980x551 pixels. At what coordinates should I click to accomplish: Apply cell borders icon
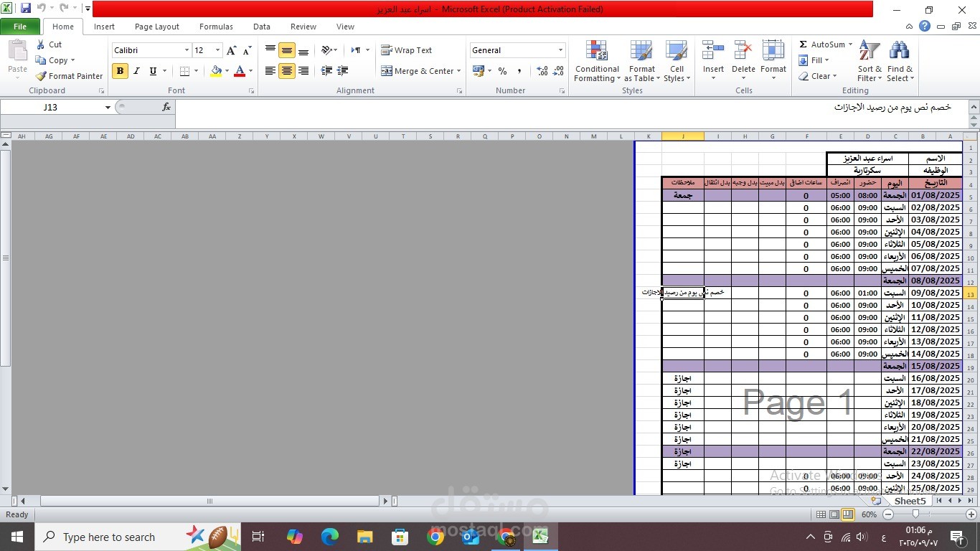(x=184, y=71)
